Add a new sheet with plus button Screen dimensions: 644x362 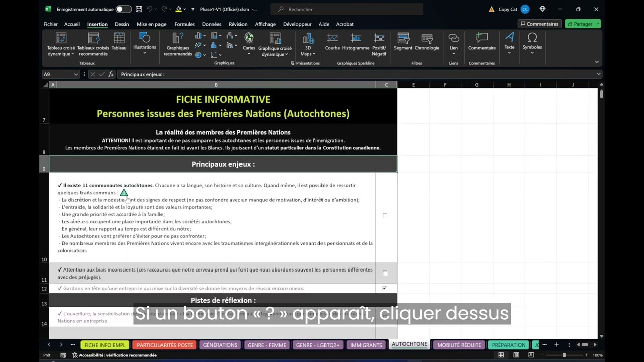(556, 345)
